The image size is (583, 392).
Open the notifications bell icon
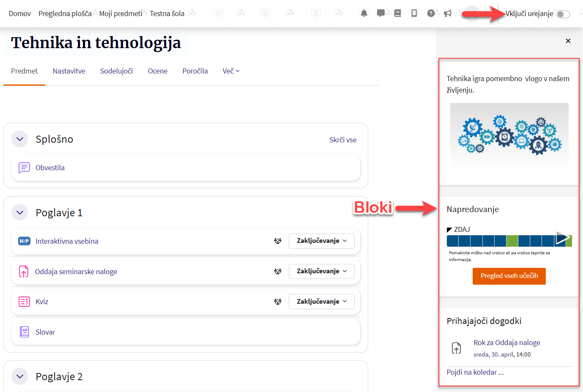coord(364,14)
